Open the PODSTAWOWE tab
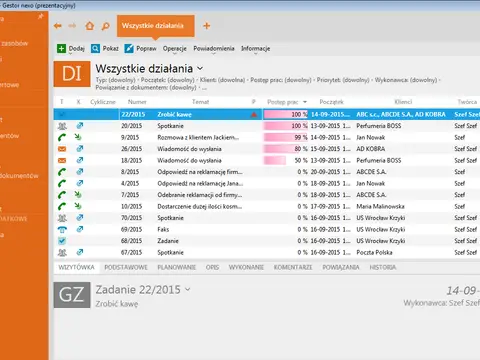This screenshot has width=480, height=360. coord(126,267)
